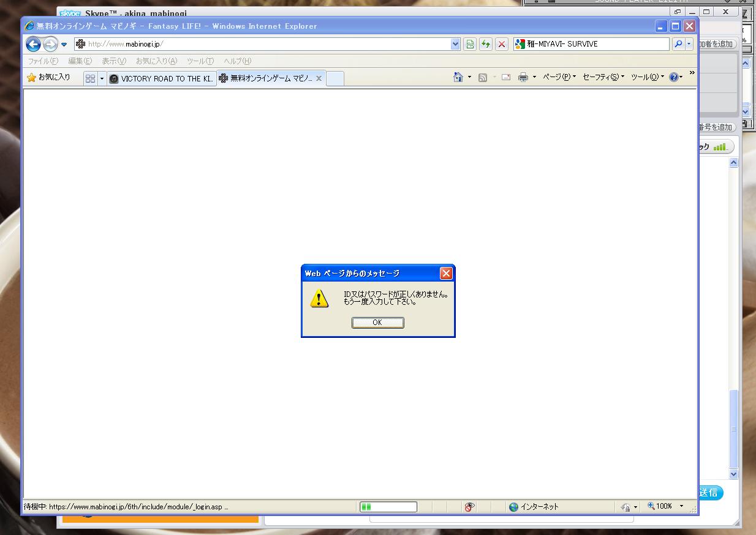Image resolution: width=756 pixels, height=535 pixels.
Task: Switch to VICTORY ROAD TO THE KI.. tab
Action: 162,79
